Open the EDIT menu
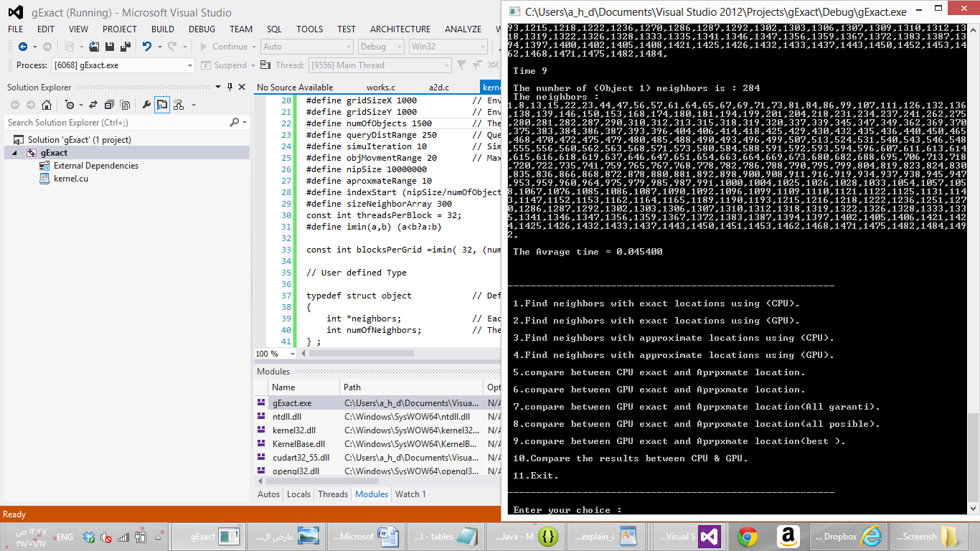 coord(46,29)
